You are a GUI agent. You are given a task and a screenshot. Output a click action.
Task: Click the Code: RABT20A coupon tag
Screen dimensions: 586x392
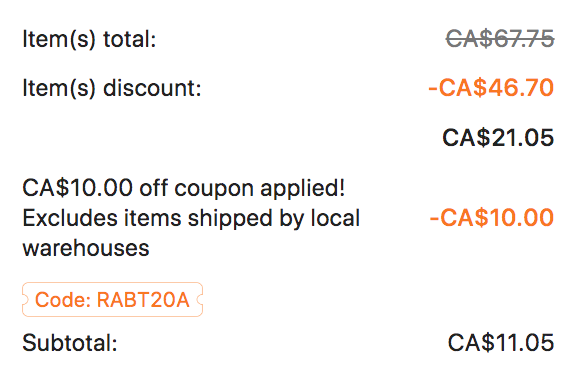pyautogui.click(x=112, y=299)
